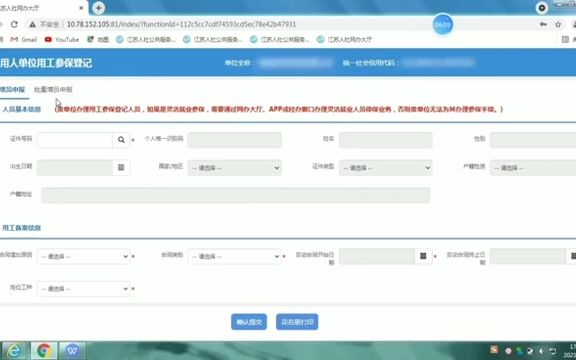Click the circular record icon at top right
This screenshot has width=576, height=360.
coord(542,8)
